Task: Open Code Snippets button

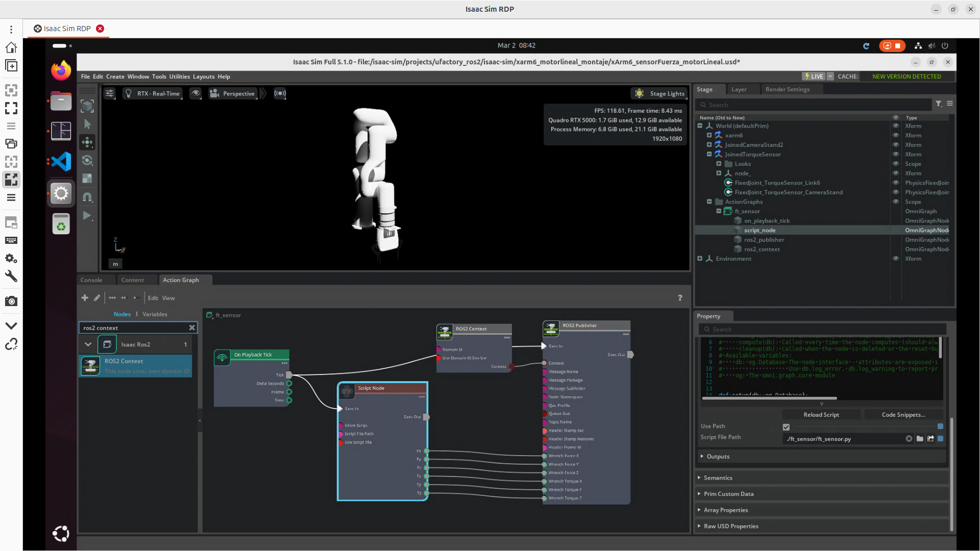Action: coord(903,415)
